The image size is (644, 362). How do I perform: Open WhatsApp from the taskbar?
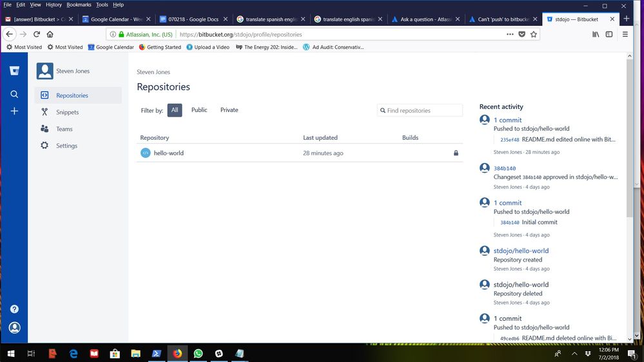tap(198, 354)
